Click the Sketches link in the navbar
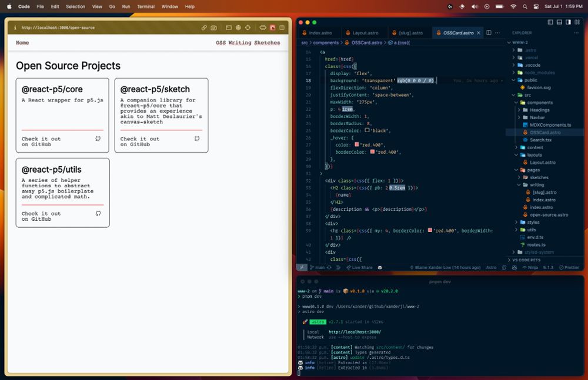588x380 pixels. coord(267,43)
